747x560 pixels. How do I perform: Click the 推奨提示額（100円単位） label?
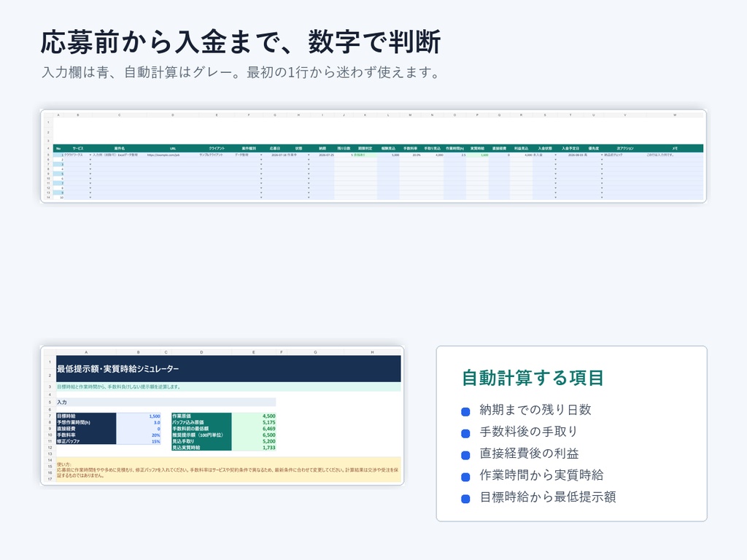pos(201,435)
